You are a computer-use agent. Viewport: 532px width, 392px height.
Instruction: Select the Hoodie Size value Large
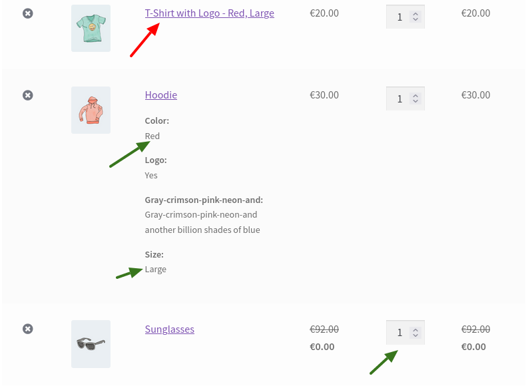pyautogui.click(x=155, y=270)
